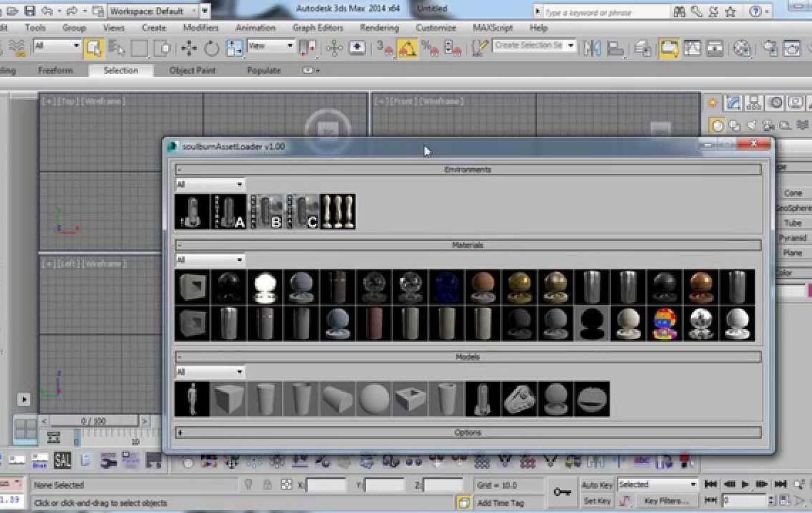This screenshot has width=812, height=513.
Task: Activate the Select and Rotate tool
Action: (x=212, y=47)
